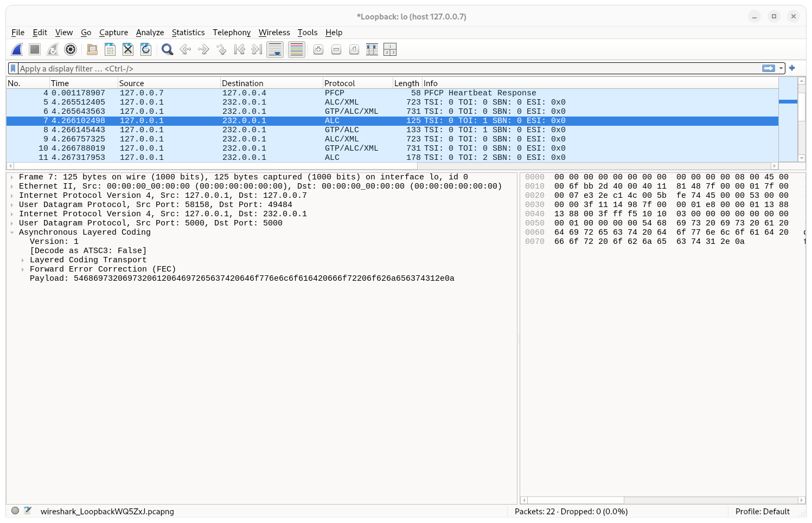Open capture options with the gear icon
812x523 pixels.
71,49
